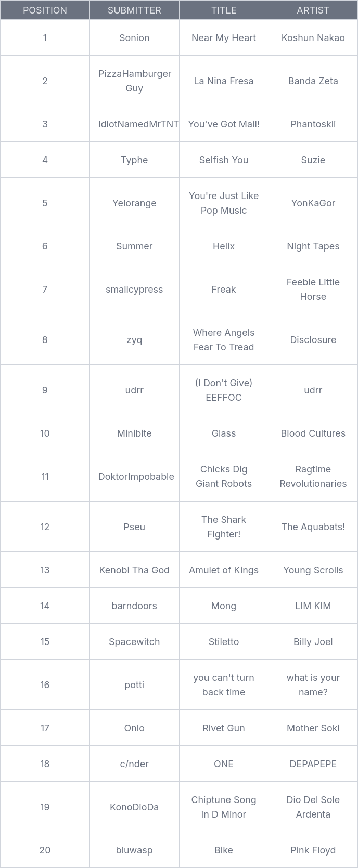Click artist Mother Soki

[313, 728]
